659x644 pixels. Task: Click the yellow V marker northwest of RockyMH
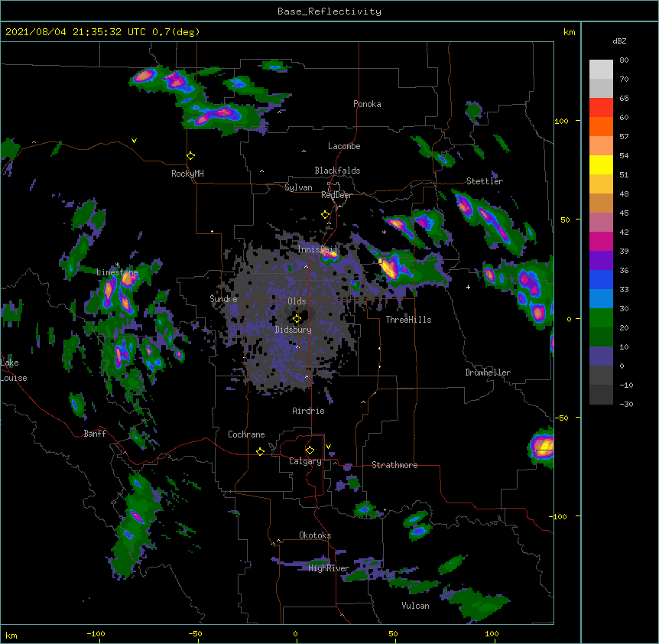click(x=134, y=141)
